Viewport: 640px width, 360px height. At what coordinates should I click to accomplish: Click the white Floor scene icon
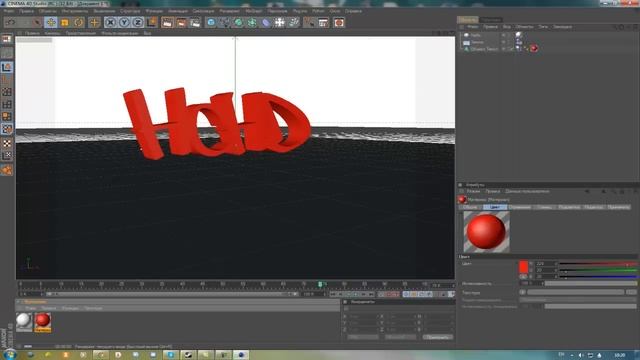(x=280, y=22)
